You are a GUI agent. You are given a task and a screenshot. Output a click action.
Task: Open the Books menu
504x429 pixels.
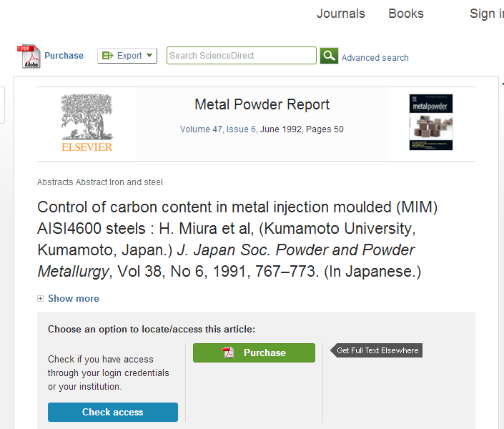point(405,14)
